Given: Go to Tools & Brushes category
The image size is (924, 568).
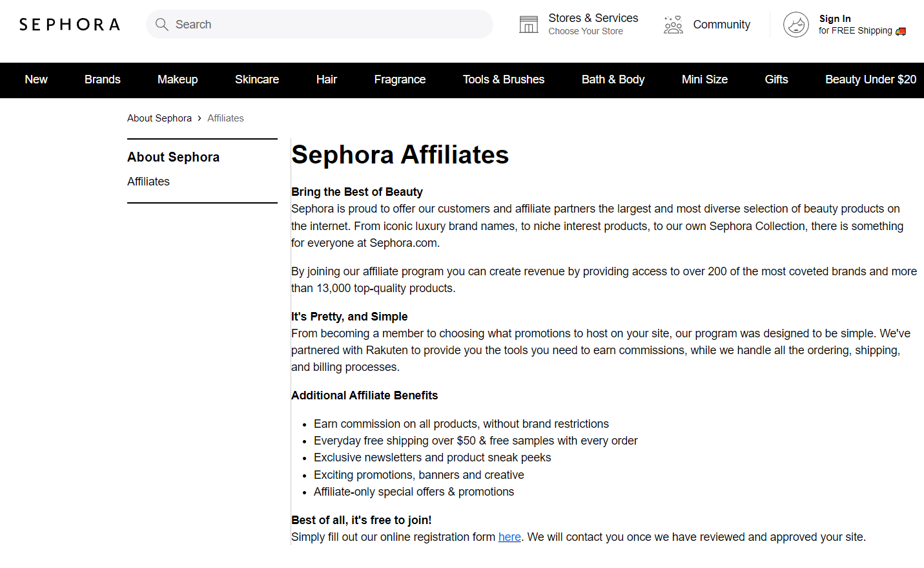Looking at the screenshot, I should pos(504,79).
